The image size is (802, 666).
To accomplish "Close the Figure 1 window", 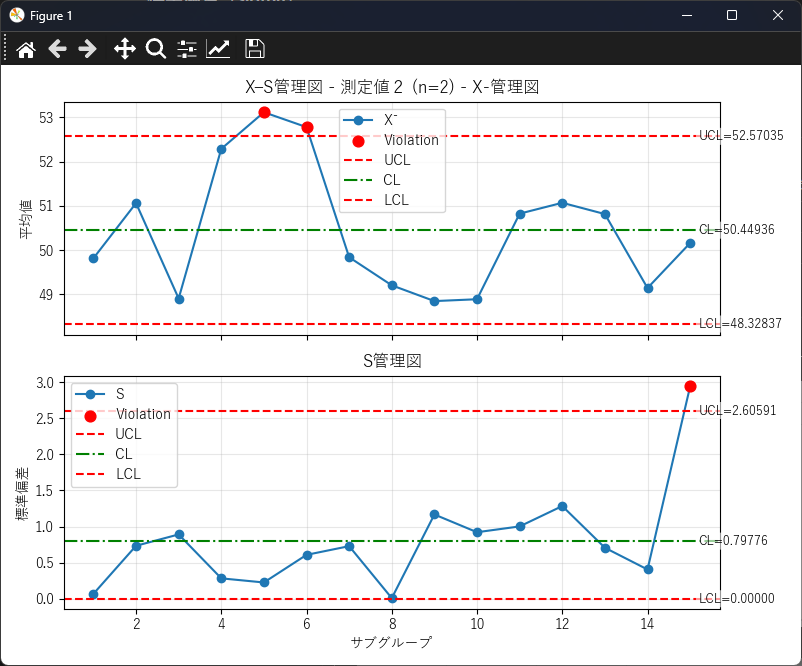I will (x=778, y=16).
